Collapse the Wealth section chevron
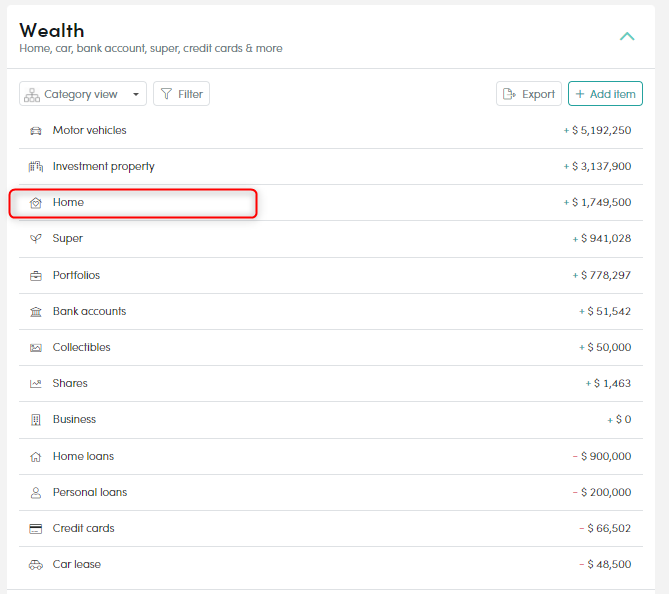Image resolution: width=669 pixels, height=594 pixels. [x=627, y=37]
